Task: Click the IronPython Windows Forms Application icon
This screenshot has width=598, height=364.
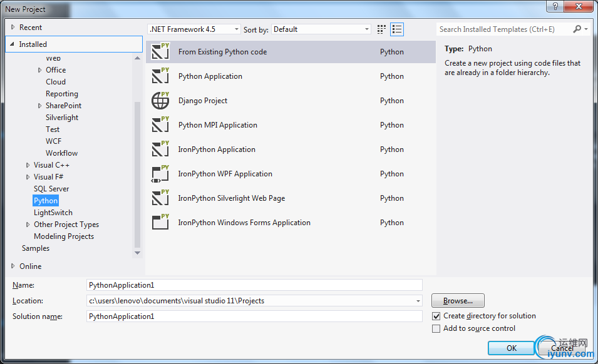Action: 160,223
